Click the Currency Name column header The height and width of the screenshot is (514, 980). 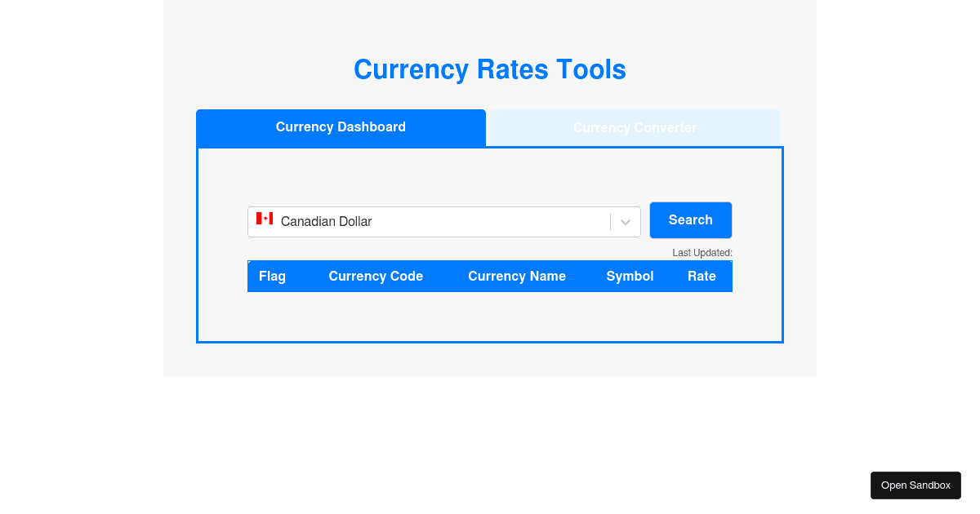[x=517, y=277]
